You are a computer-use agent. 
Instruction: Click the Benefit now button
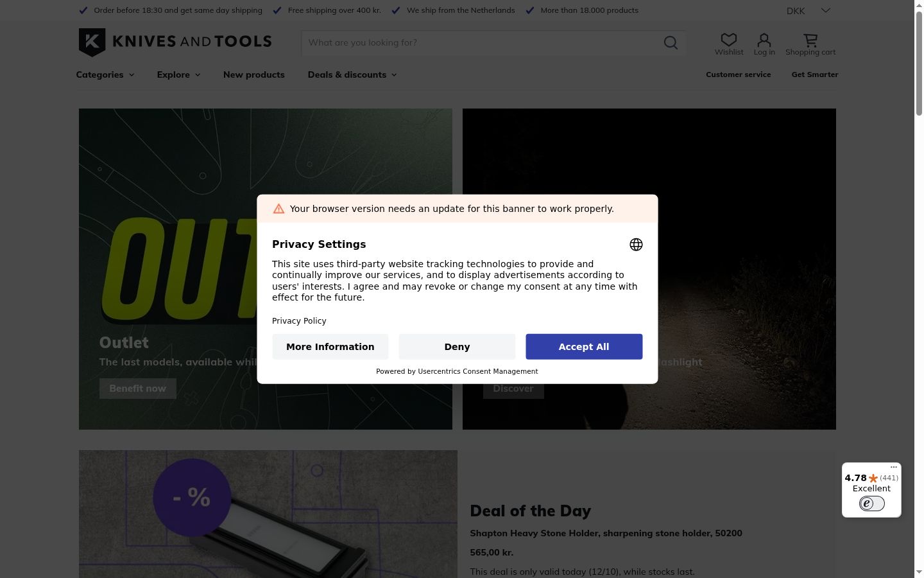click(138, 389)
